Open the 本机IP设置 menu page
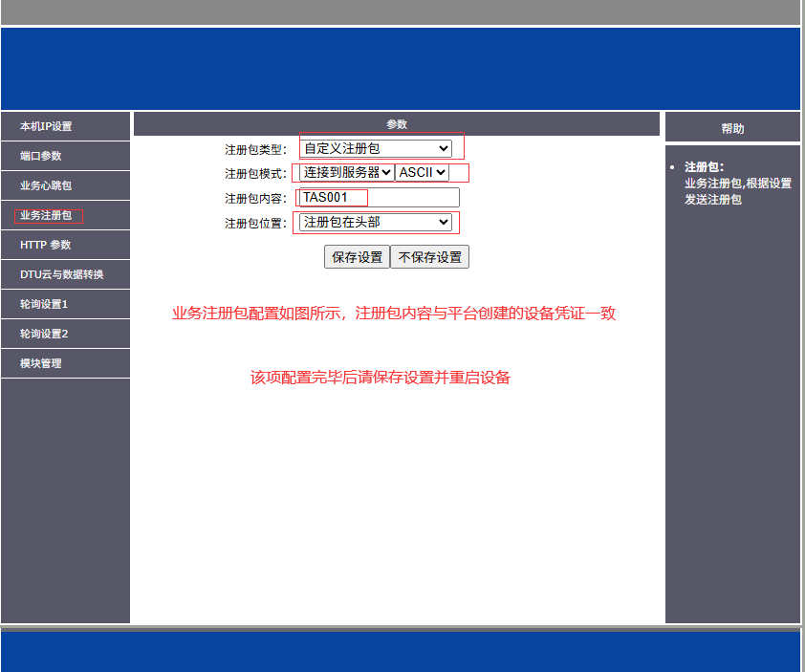Screen dimensions: 805x672 [x=46, y=126]
